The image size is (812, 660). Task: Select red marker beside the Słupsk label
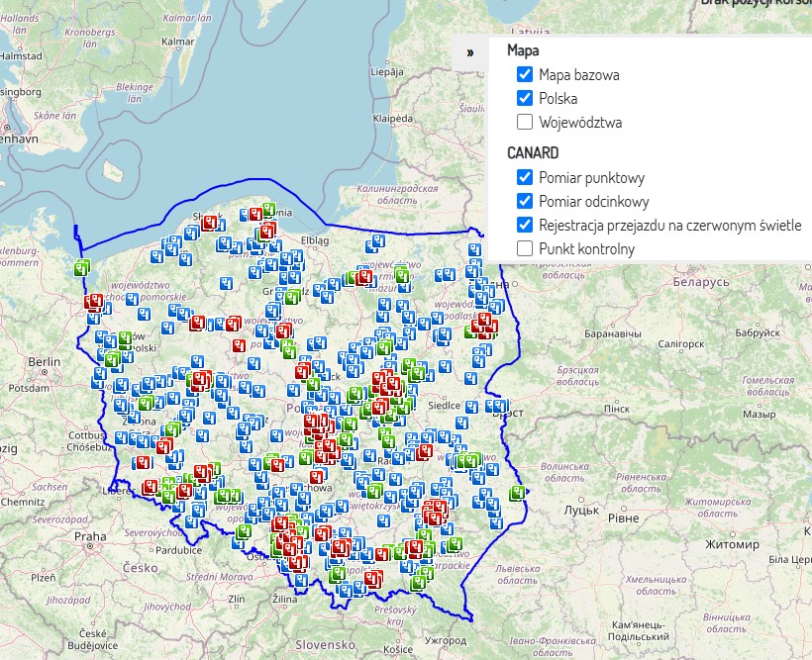click(x=209, y=223)
